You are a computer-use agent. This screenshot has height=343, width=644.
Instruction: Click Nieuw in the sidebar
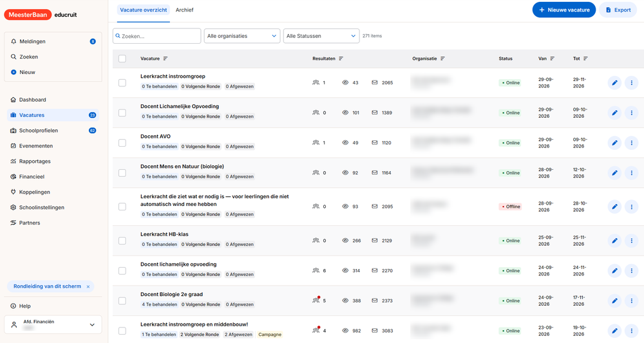(53, 72)
